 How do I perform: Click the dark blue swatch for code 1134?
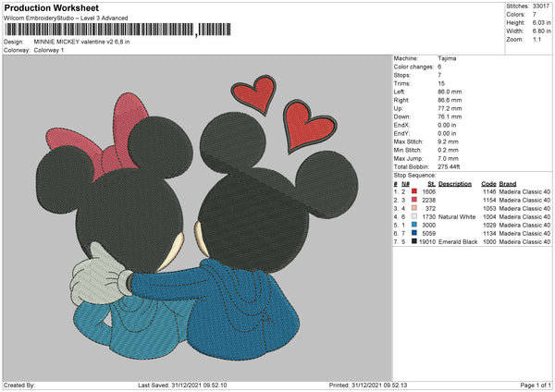(414, 233)
